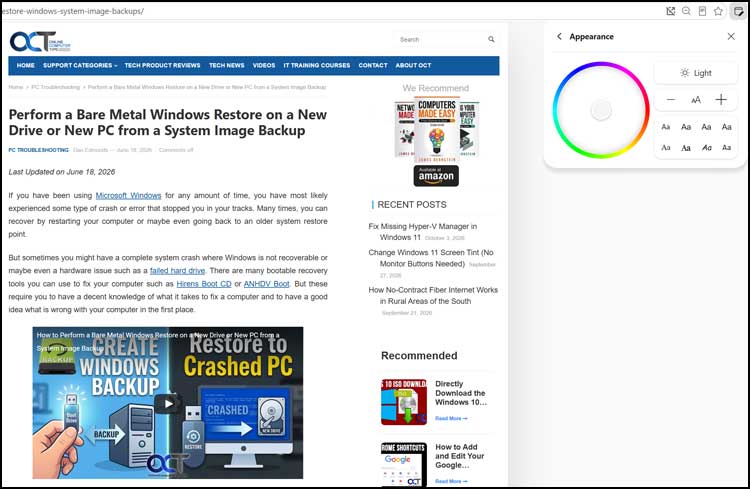Image resolution: width=750 pixels, height=489 pixels.
Task: Open the CONTACT menu item
Action: coord(373,65)
